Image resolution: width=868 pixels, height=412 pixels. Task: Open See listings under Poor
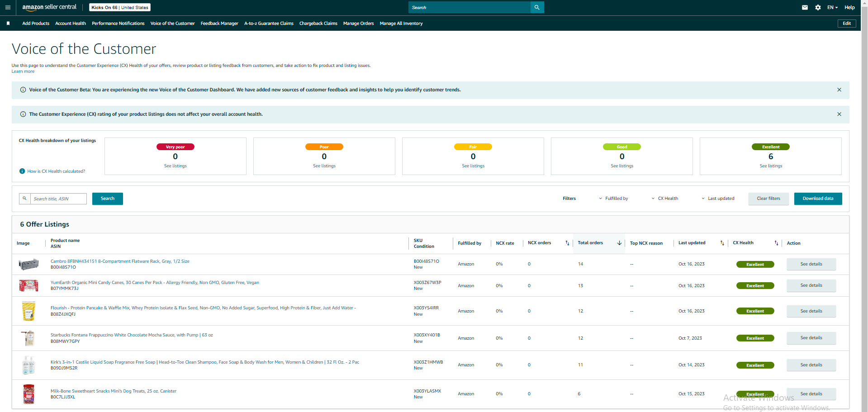point(324,166)
